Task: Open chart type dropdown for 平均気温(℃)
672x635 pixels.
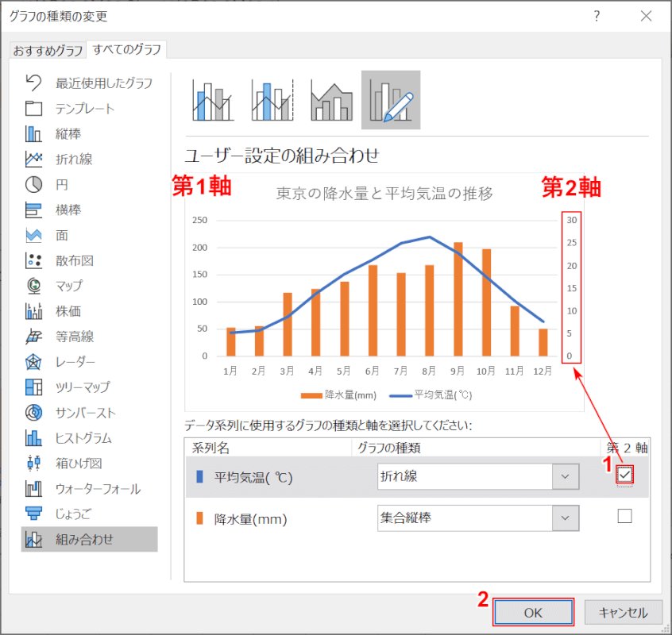Action: tap(566, 476)
